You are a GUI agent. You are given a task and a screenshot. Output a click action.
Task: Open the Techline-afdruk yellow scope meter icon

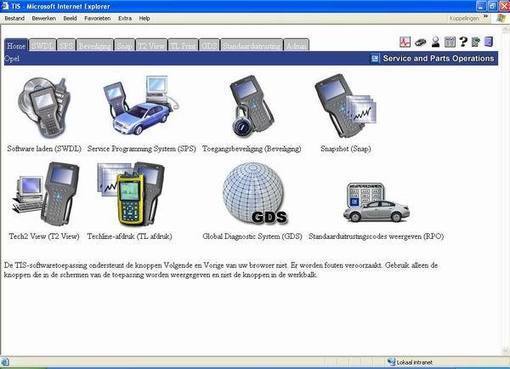point(131,193)
